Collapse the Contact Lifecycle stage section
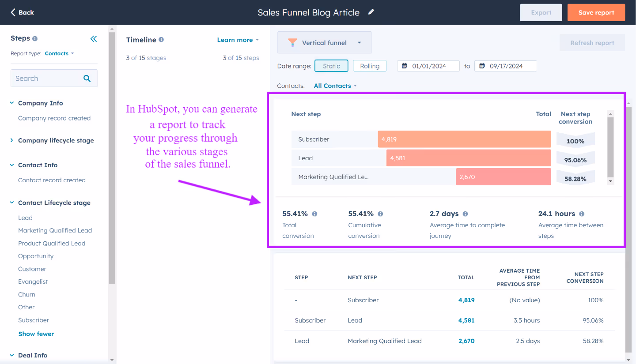This screenshot has height=364, width=636. click(11, 203)
